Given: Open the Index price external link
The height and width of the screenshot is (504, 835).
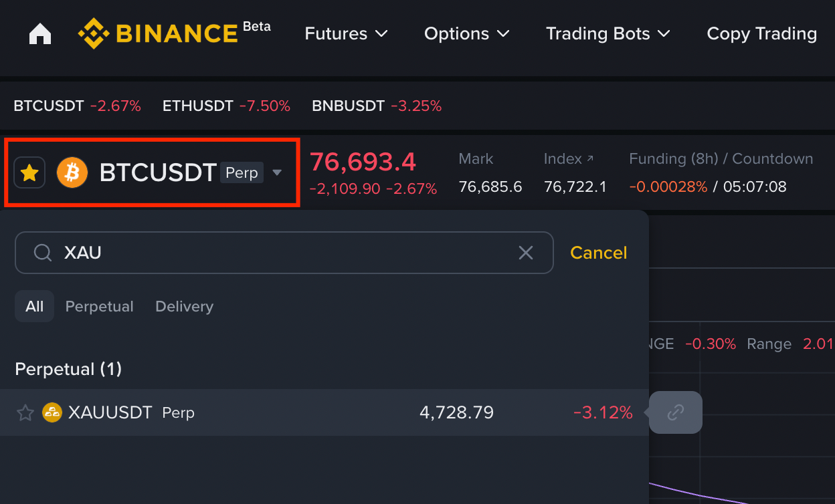Looking at the screenshot, I should [x=569, y=159].
